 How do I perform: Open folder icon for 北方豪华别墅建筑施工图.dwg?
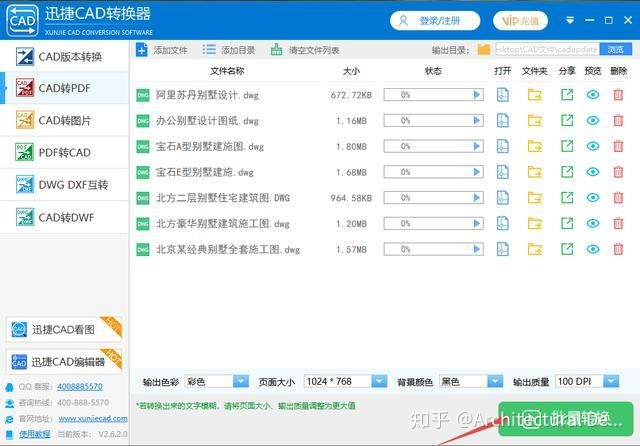pos(535,224)
